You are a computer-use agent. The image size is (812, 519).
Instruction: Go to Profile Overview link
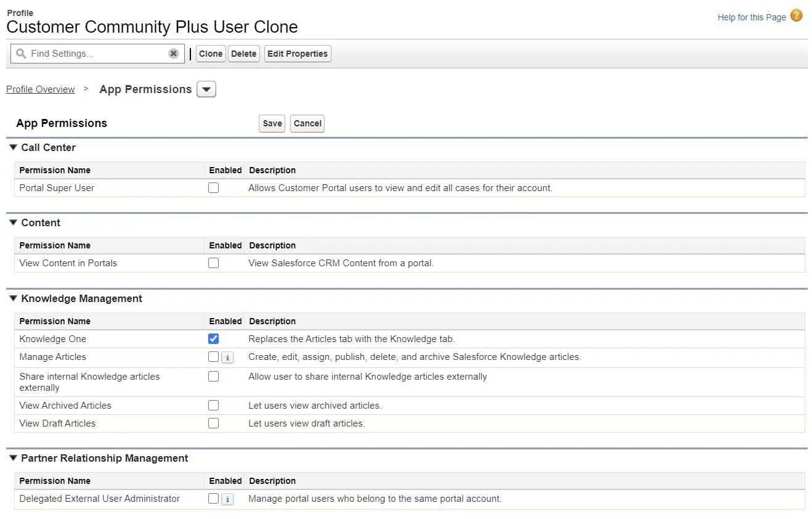pyautogui.click(x=41, y=89)
